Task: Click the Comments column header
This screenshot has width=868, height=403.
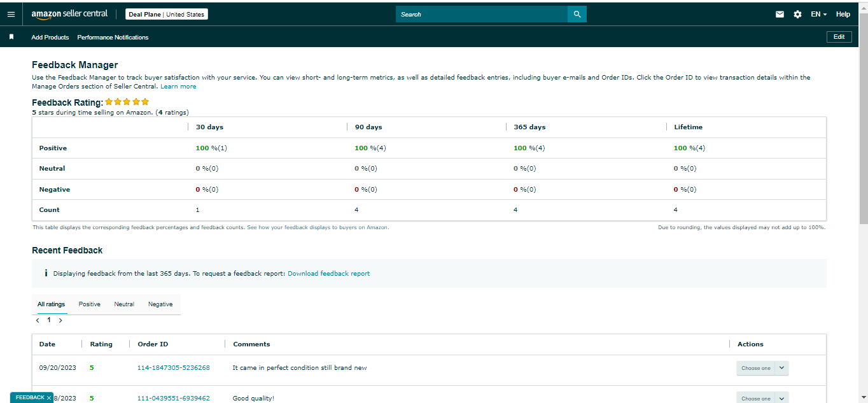Action: tap(251, 344)
